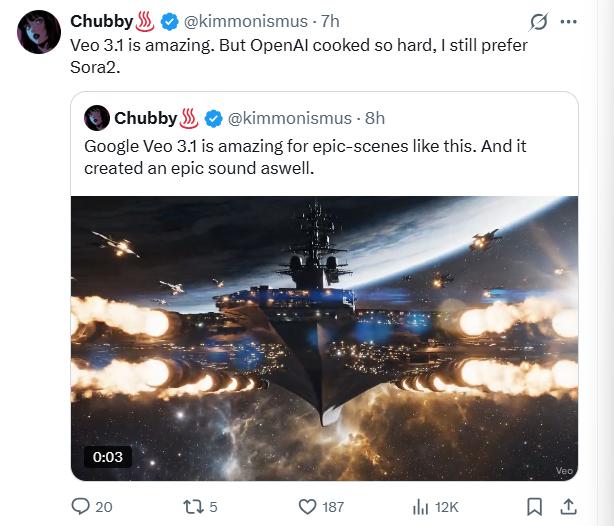614x526 pixels.
Task: Click the Grok icon beside more options
Action: 540,21
